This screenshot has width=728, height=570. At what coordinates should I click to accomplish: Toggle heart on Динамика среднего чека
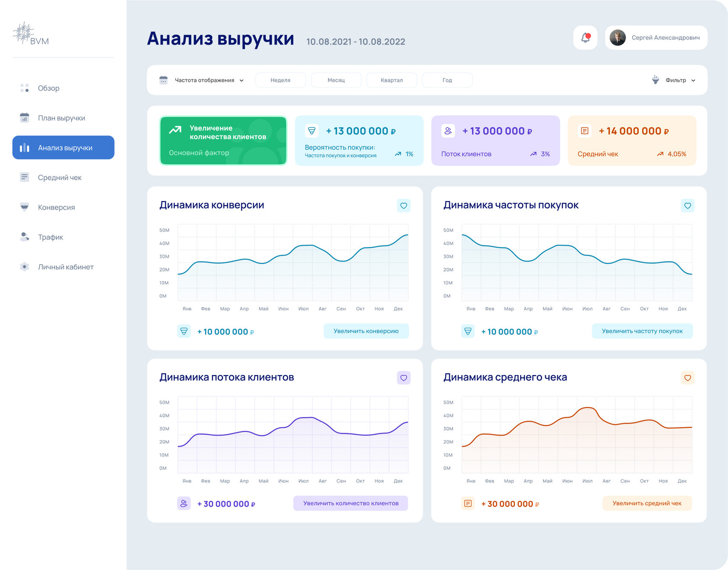click(688, 378)
